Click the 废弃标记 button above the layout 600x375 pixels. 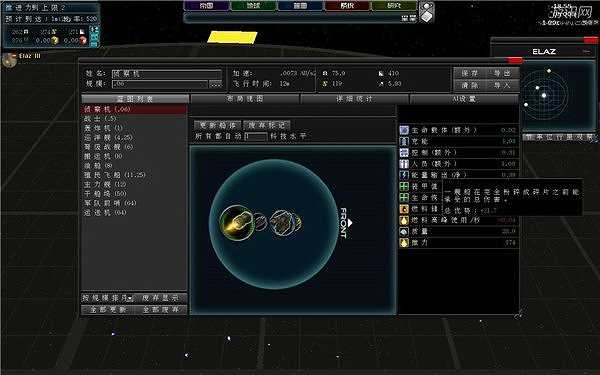[x=267, y=125]
